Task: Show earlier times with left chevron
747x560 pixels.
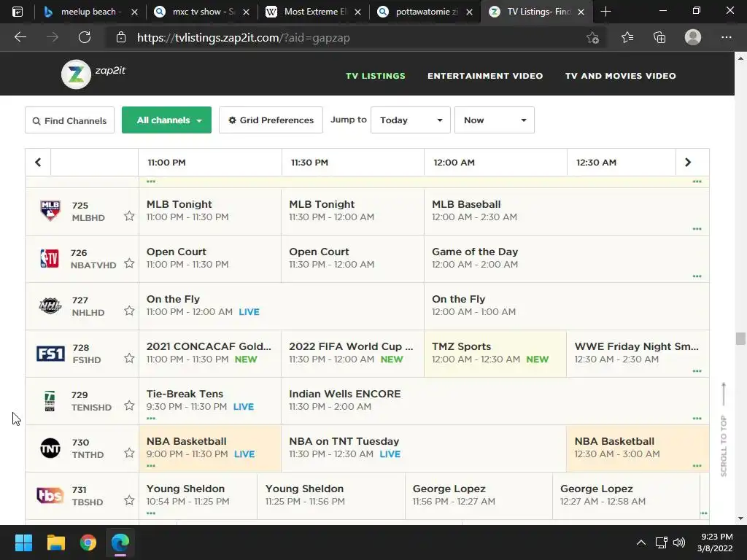Action: click(38, 163)
